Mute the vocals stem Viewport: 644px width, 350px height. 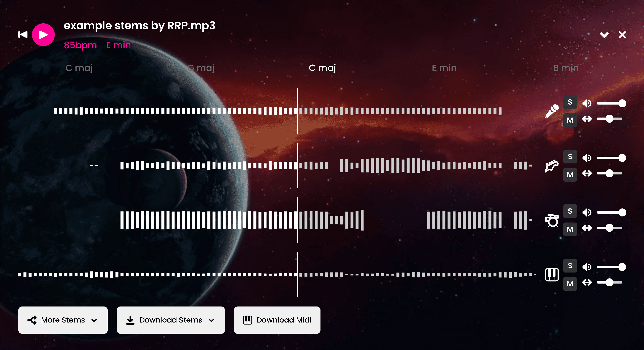pos(570,120)
